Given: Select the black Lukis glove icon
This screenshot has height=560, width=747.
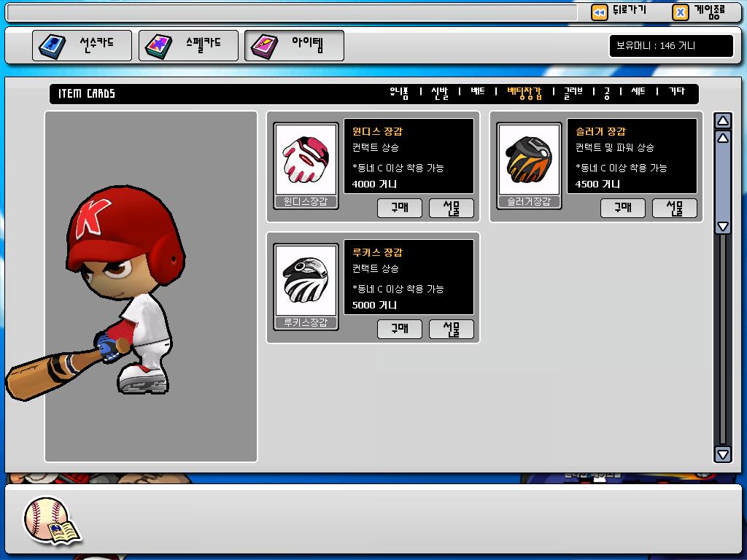Looking at the screenshot, I should coord(306,281).
